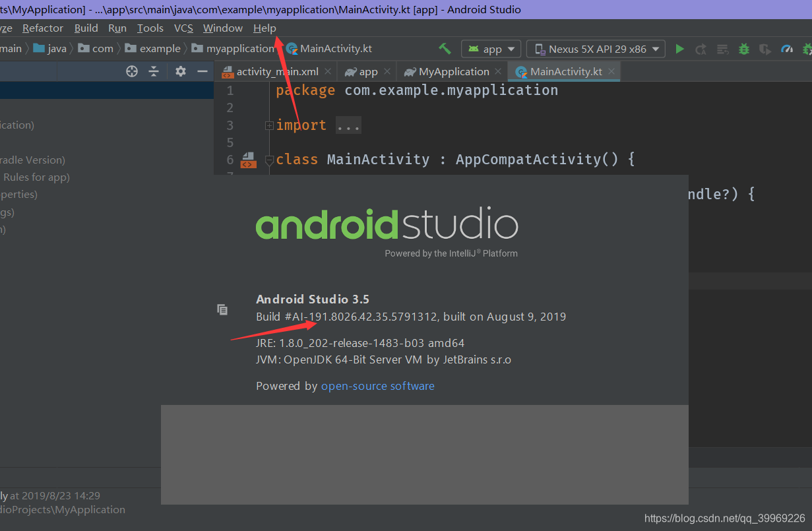Open Project panel settings gear
Viewport: 812px width, 531px height.
(180, 71)
